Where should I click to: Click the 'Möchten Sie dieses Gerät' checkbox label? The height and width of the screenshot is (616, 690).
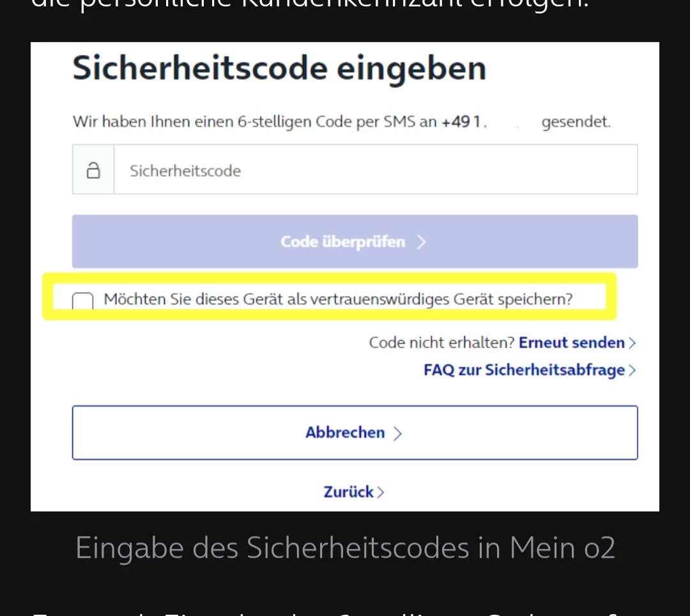coord(338,299)
